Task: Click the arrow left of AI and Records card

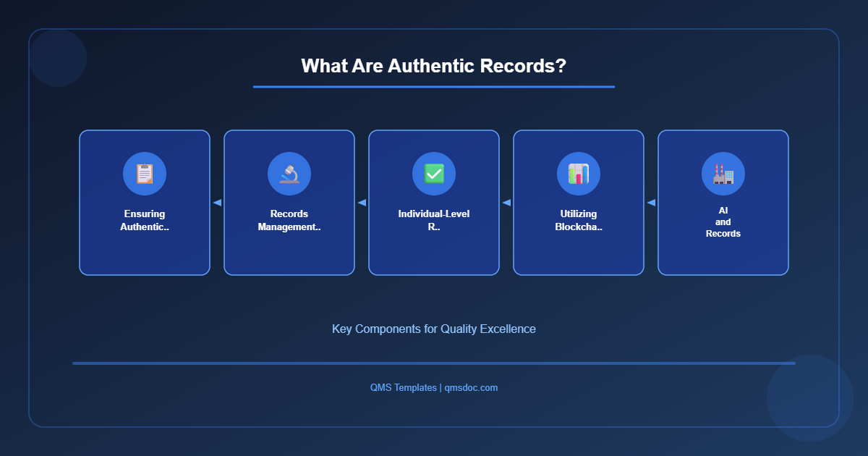Action: pyautogui.click(x=650, y=203)
